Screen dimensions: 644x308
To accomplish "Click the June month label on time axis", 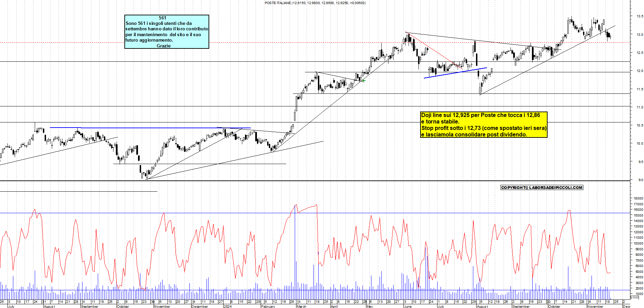I will [408, 306].
